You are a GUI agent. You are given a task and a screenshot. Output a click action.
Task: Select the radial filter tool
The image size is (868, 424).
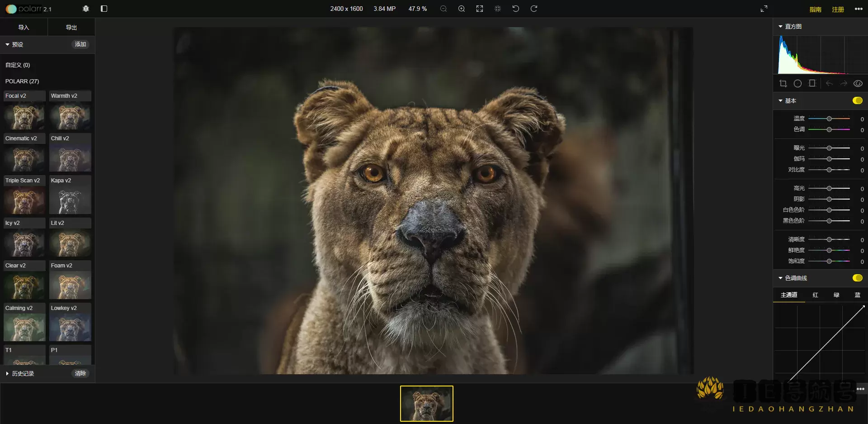[797, 83]
